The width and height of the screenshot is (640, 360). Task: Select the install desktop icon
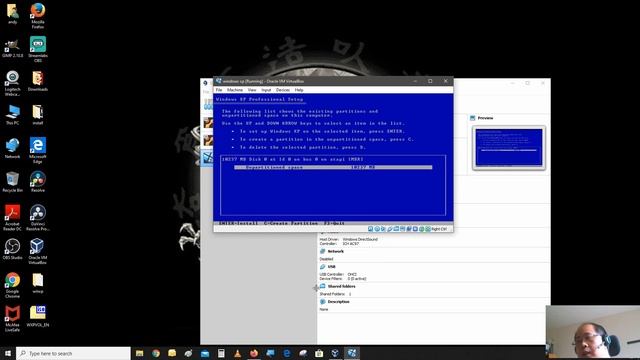point(38,115)
